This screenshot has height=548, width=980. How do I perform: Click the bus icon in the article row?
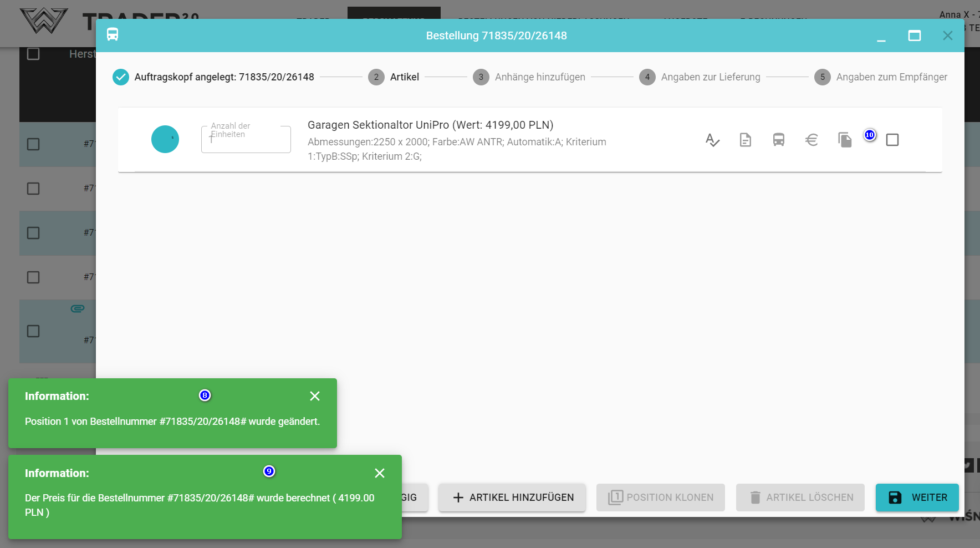point(779,140)
